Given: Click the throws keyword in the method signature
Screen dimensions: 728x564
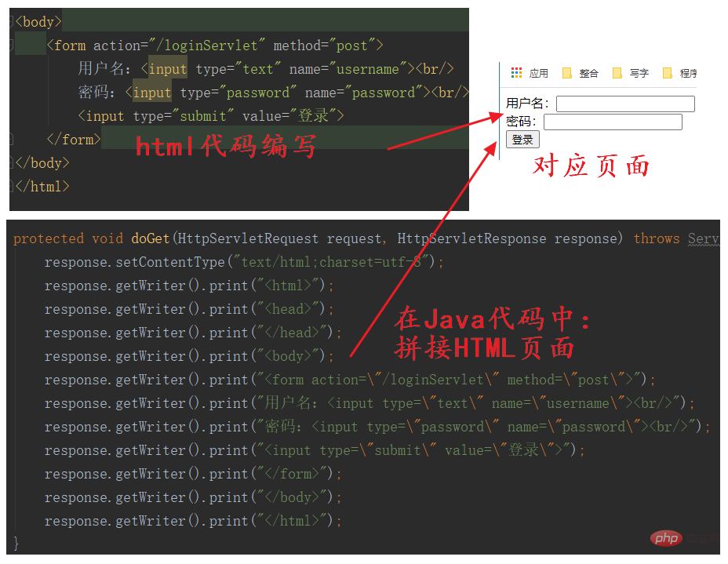Looking at the screenshot, I should tap(657, 238).
